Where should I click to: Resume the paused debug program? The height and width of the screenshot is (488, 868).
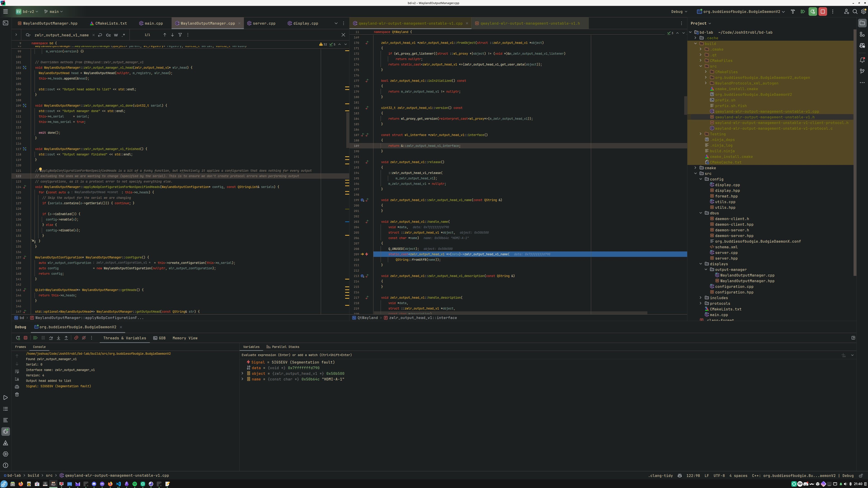click(x=35, y=338)
